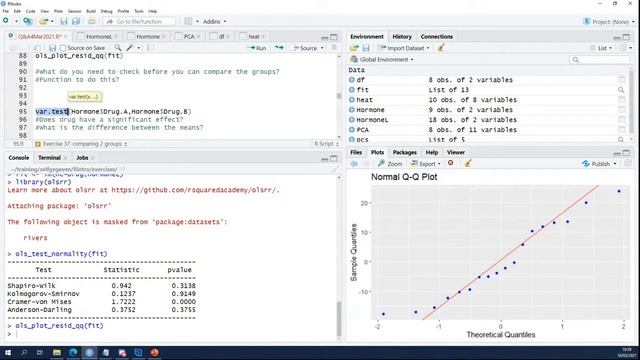Click the Open File folder icon
The height and width of the screenshot is (360, 640).
click(x=44, y=21)
